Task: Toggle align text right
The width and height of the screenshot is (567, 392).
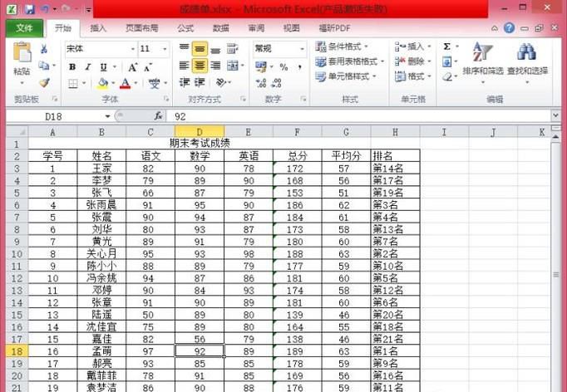Action: coord(215,66)
